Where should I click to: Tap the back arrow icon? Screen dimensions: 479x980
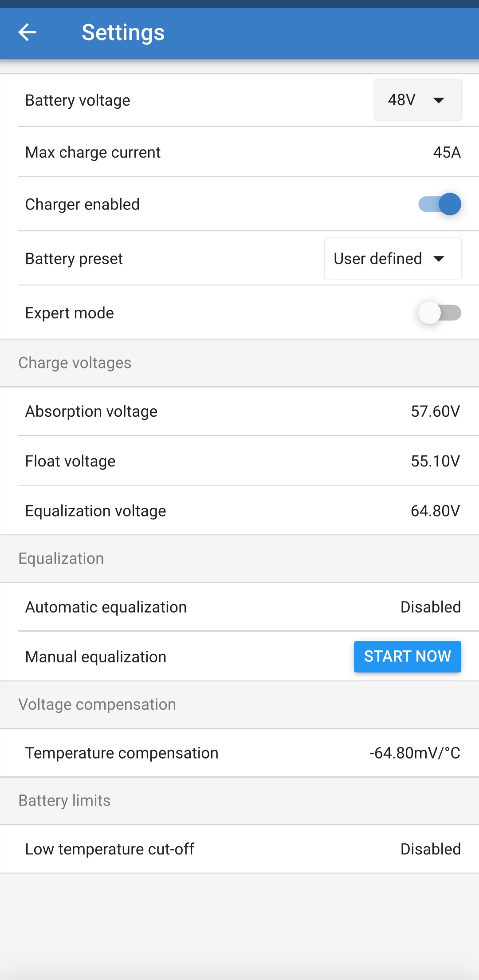pyautogui.click(x=27, y=32)
